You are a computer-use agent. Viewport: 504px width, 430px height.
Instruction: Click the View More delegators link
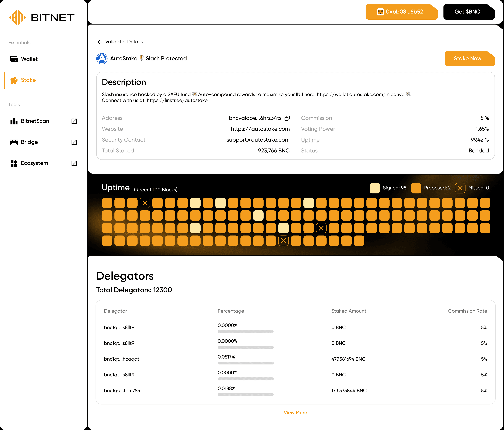(295, 413)
